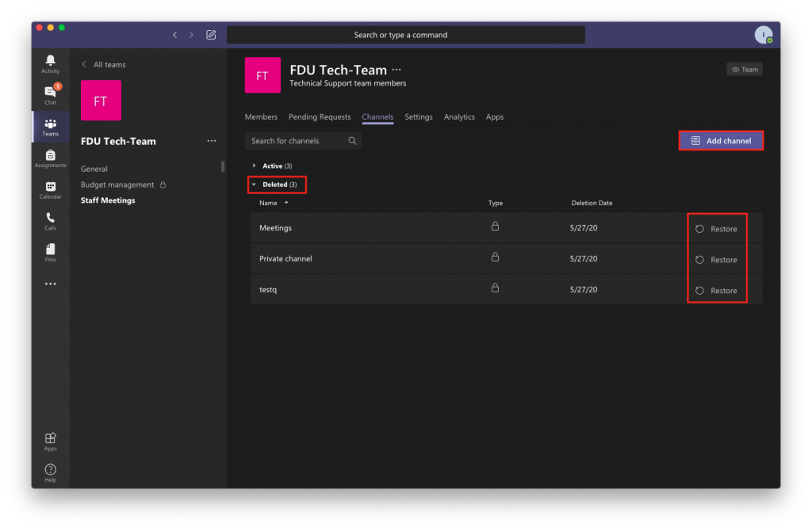The image size is (812, 530).
Task: Click the Add channel button
Action: [x=721, y=141]
